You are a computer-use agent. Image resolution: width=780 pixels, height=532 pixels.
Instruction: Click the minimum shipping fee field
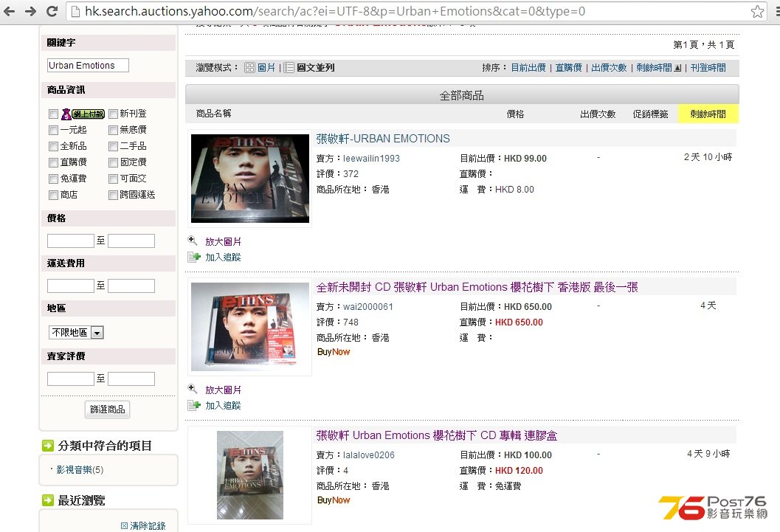pyautogui.click(x=71, y=286)
